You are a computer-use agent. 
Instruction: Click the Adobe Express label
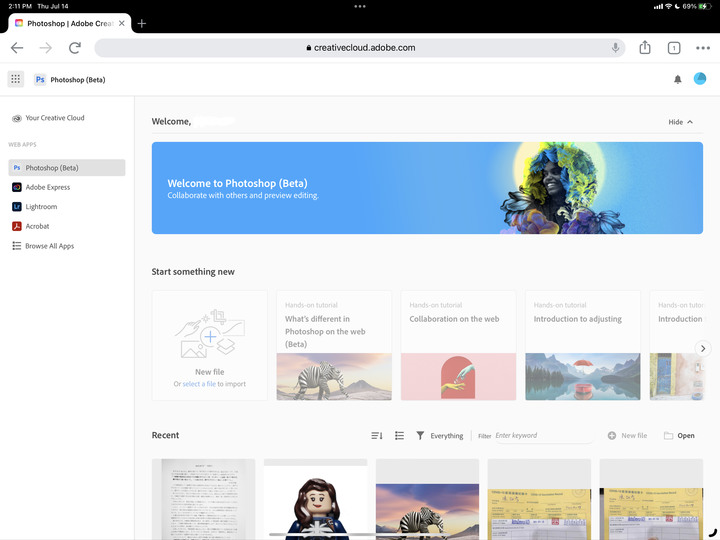48,187
